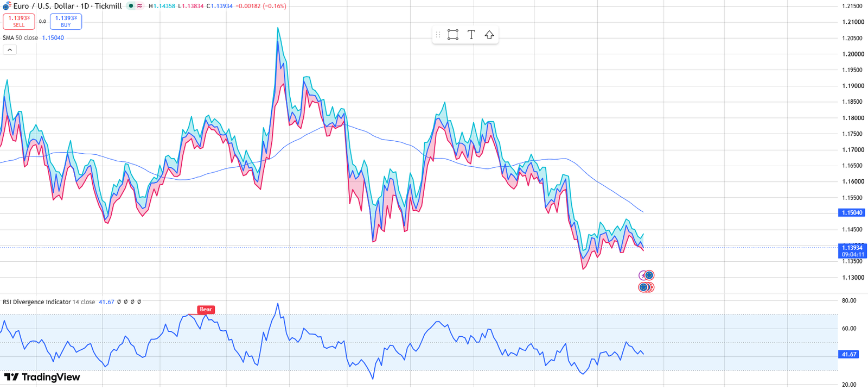The width and height of the screenshot is (868, 390).
Task: Select the SMA 50 close indicator legend
Action: 20,38
